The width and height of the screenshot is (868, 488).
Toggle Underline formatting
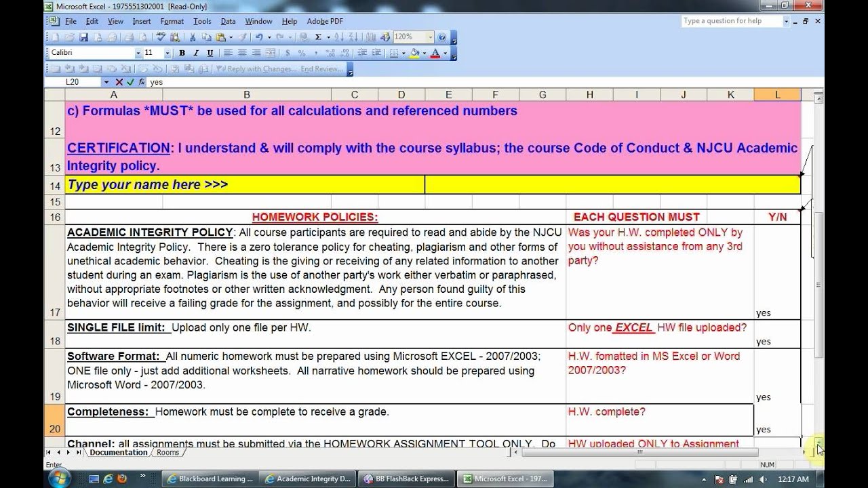click(210, 53)
